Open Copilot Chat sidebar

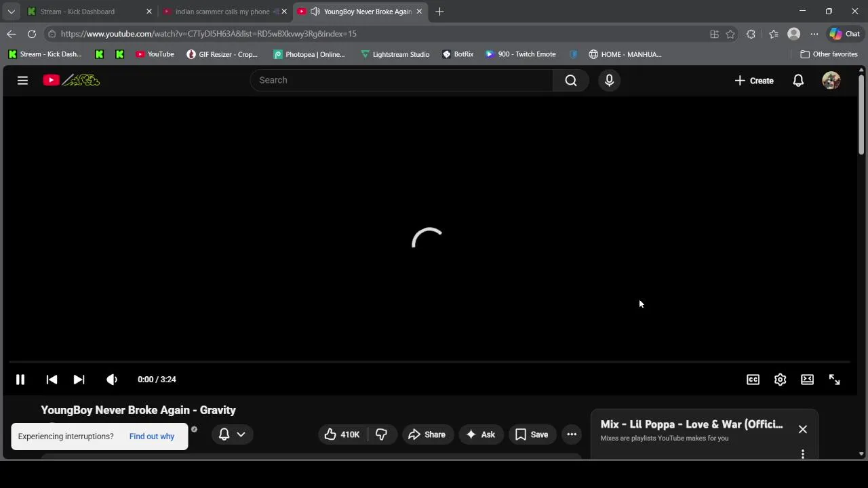point(845,34)
